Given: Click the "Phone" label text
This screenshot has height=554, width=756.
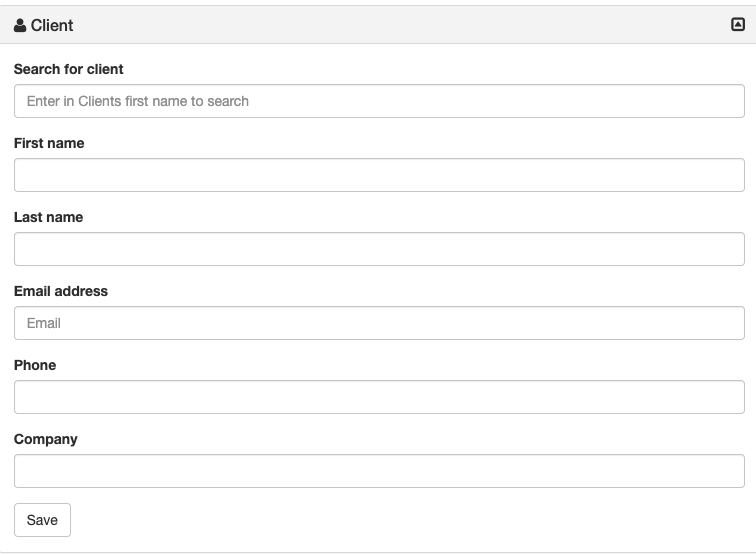Looking at the screenshot, I should (x=35, y=365).
